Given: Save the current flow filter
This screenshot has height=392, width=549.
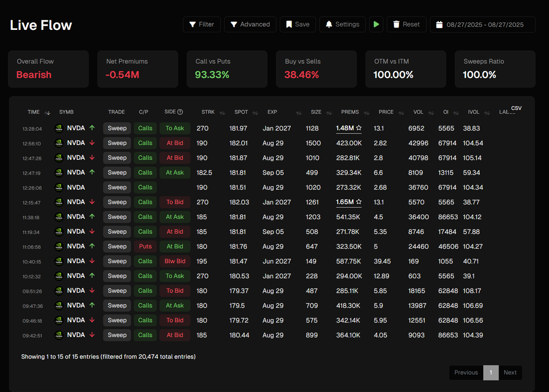Looking at the screenshot, I should coord(298,24).
